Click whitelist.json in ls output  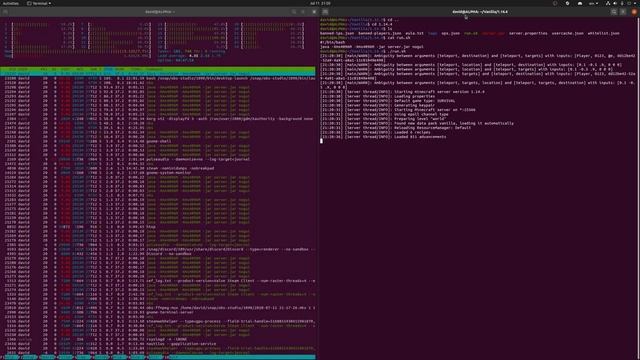[603, 33]
